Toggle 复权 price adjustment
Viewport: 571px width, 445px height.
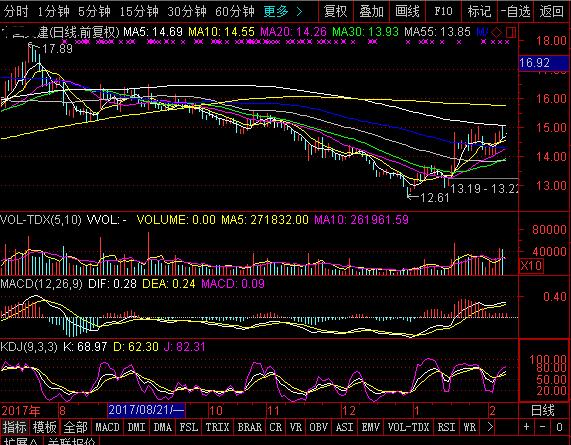click(x=335, y=12)
